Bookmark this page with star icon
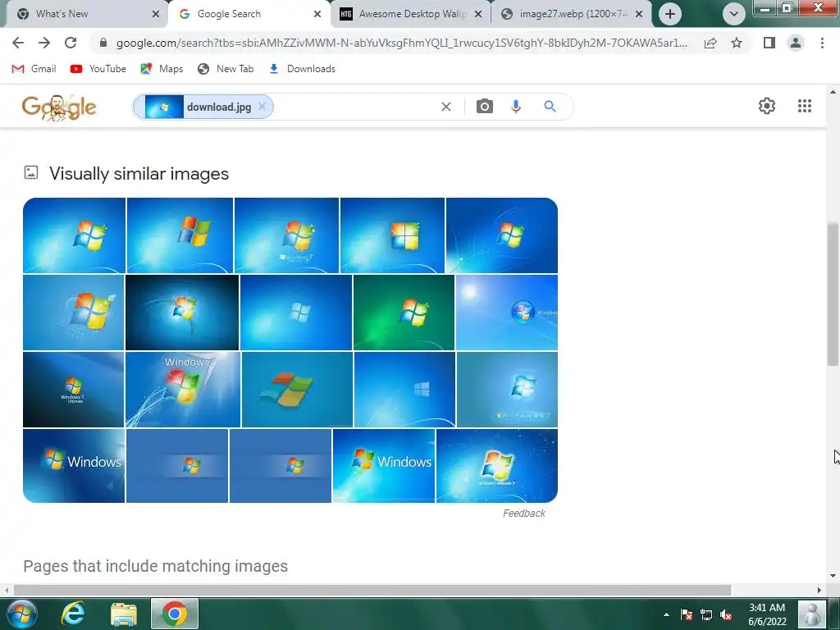 737,43
